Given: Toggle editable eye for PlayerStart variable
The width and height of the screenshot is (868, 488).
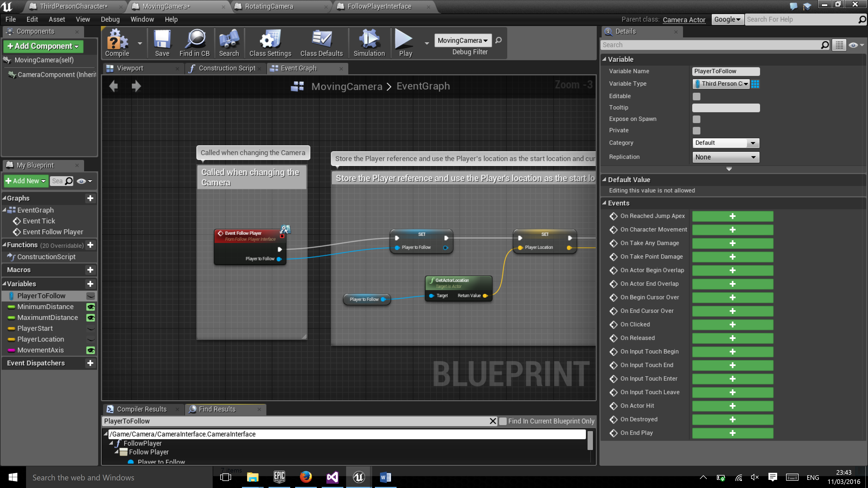Looking at the screenshot, I should pyautogui.click(x=91, y=328).
